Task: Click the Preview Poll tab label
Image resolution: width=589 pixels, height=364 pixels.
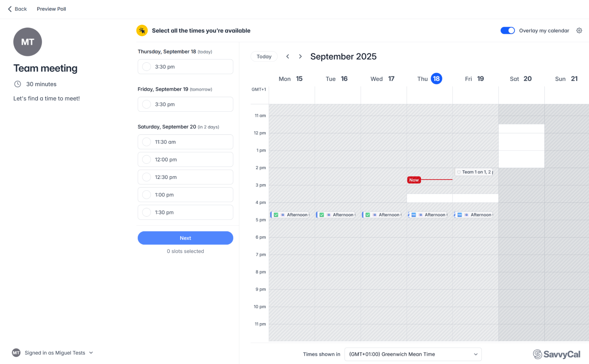Action: coord(51,9)
